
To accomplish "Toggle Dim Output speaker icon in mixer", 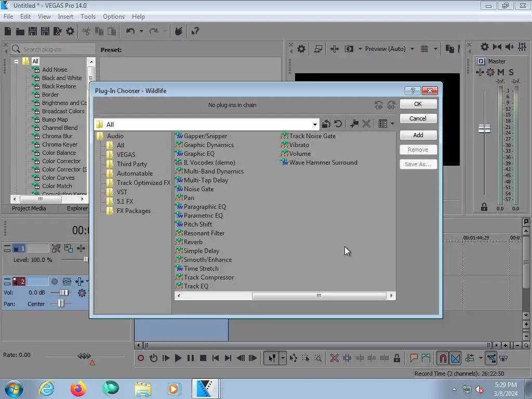I will click(x=509, y=47).
